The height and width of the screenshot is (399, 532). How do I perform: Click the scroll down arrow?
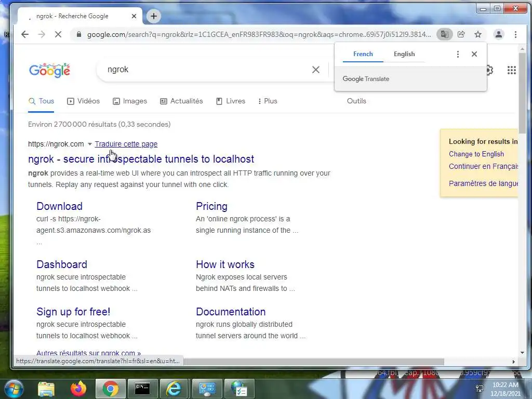pyautogui.click(x=522, y=353)
